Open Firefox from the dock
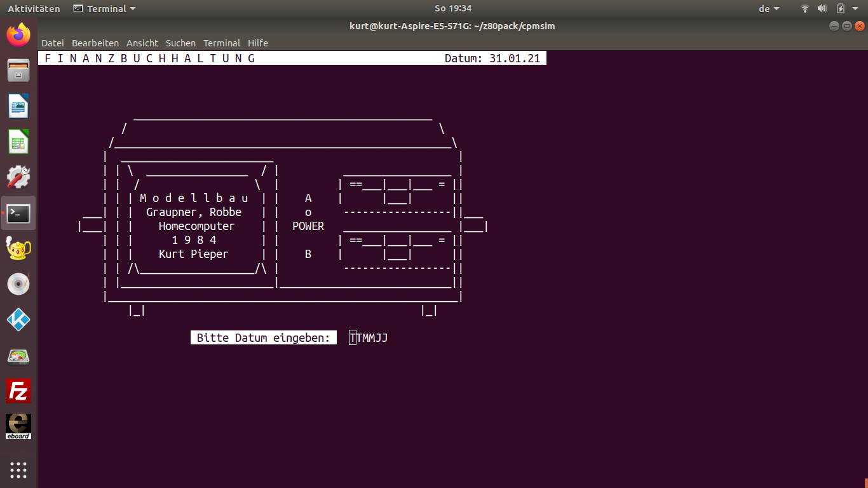This screenshot has width=868, height=488. [x=18, y=34]
